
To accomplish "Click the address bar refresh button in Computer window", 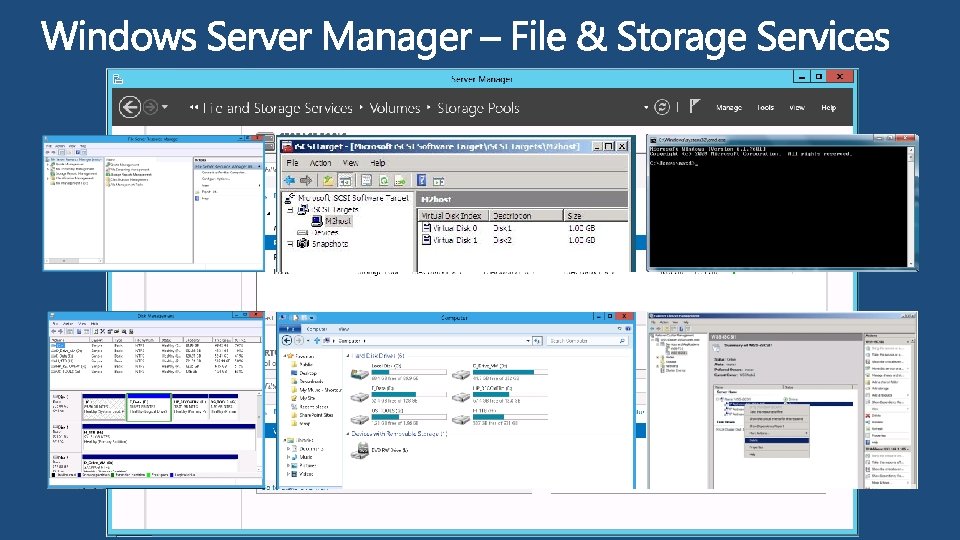I will click(537, 340).
